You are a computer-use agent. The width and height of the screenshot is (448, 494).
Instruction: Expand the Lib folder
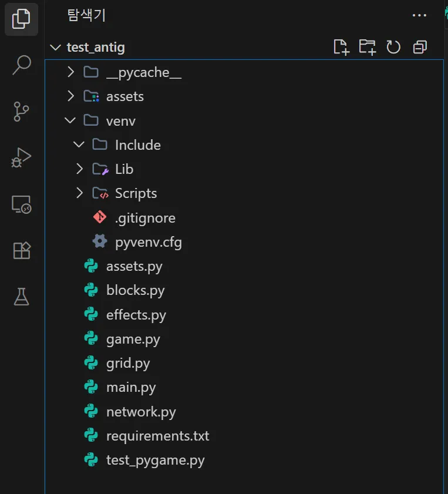coord(80,169)
